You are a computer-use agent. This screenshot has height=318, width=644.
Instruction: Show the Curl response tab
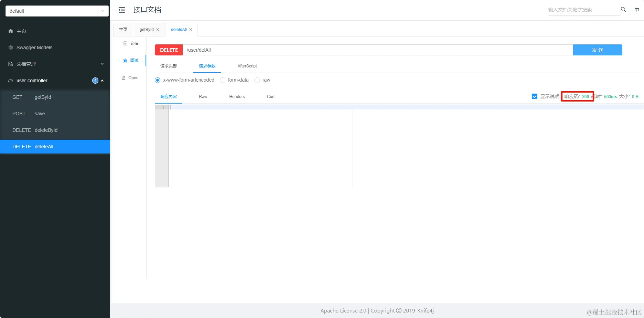tap(271, 97)
